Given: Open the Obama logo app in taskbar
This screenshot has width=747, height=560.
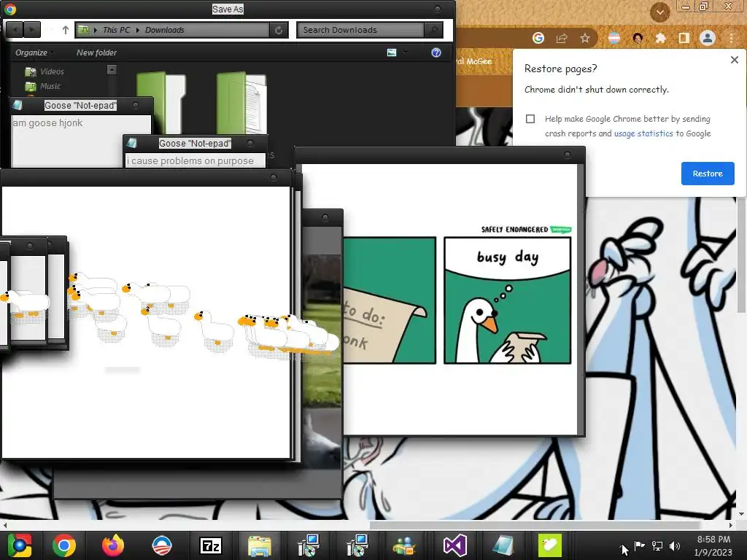Looking at the screenshot, I should pos(161,545).
